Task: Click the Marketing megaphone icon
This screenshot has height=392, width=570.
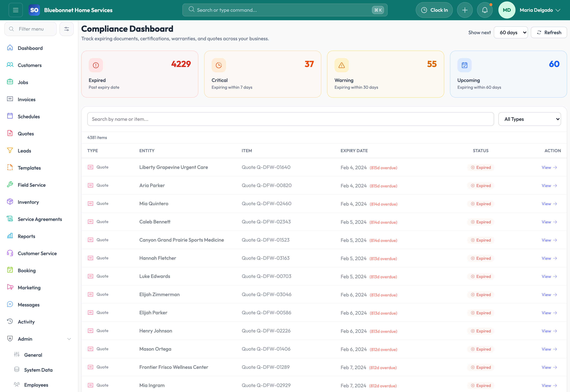Action: pos(10,287)
